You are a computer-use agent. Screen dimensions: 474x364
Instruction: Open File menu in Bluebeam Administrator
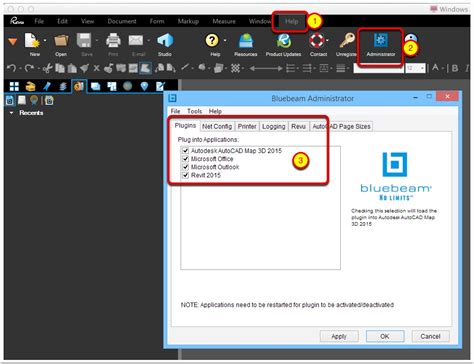click(x=175, y=111)
